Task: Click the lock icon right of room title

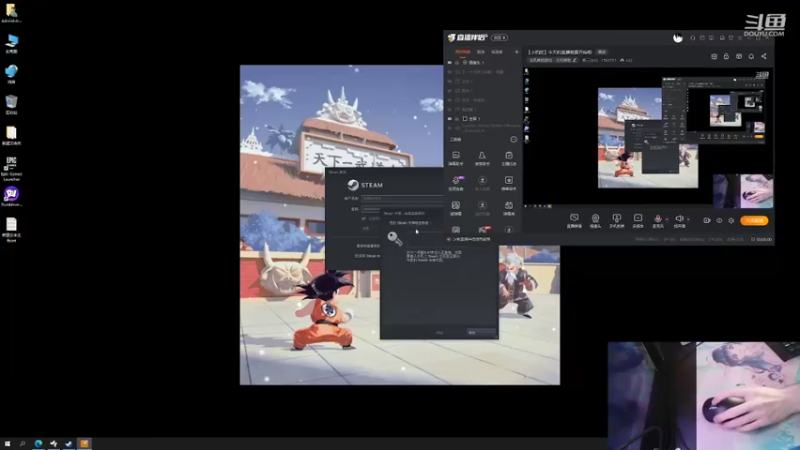Action: [x=726, y=56]
